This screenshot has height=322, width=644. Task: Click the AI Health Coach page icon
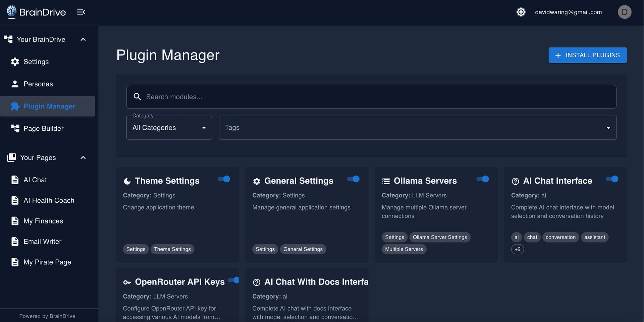15,200
